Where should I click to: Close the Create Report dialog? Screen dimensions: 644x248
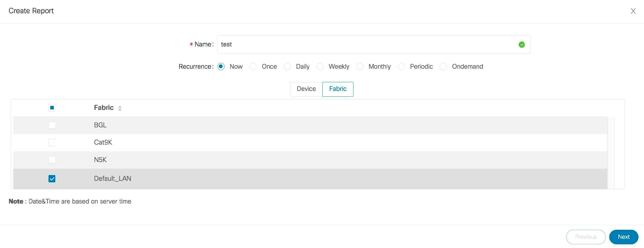(x=633, y=11)
